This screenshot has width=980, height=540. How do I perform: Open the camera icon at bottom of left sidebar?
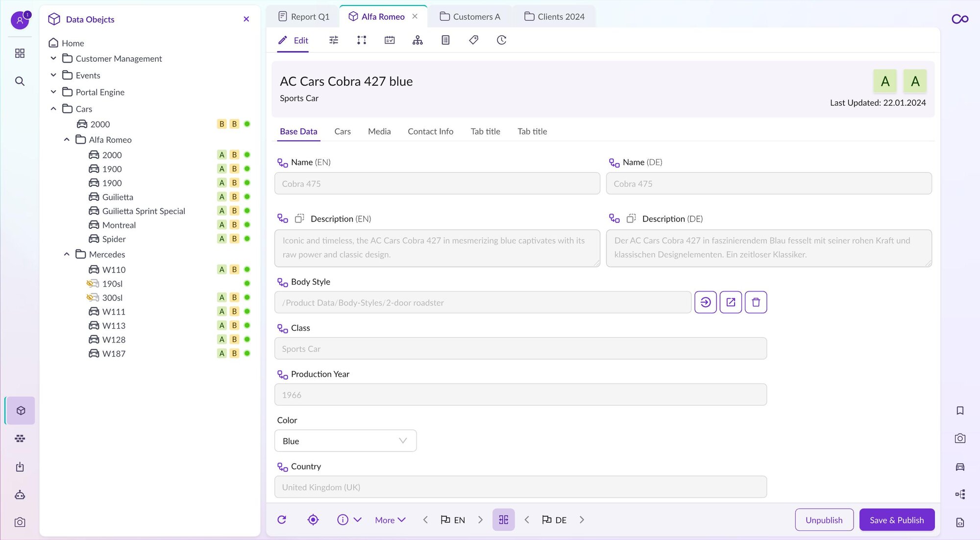point(20,522)
